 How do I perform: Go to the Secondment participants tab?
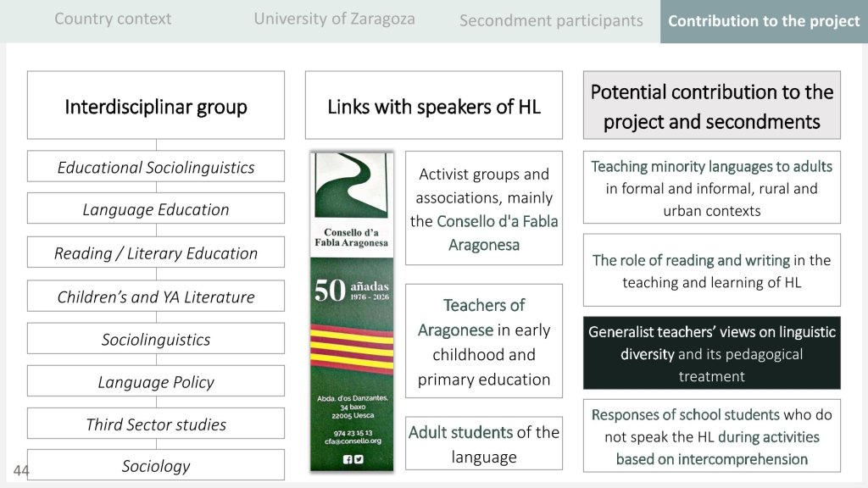point(551,20)
